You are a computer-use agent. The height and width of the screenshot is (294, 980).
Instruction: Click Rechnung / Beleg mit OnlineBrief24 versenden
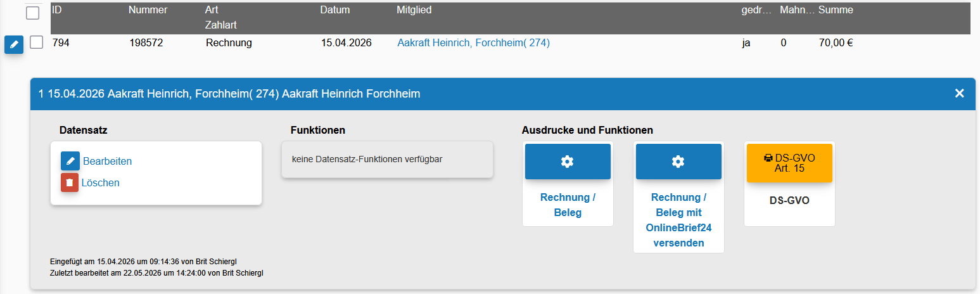coord(678,220)
